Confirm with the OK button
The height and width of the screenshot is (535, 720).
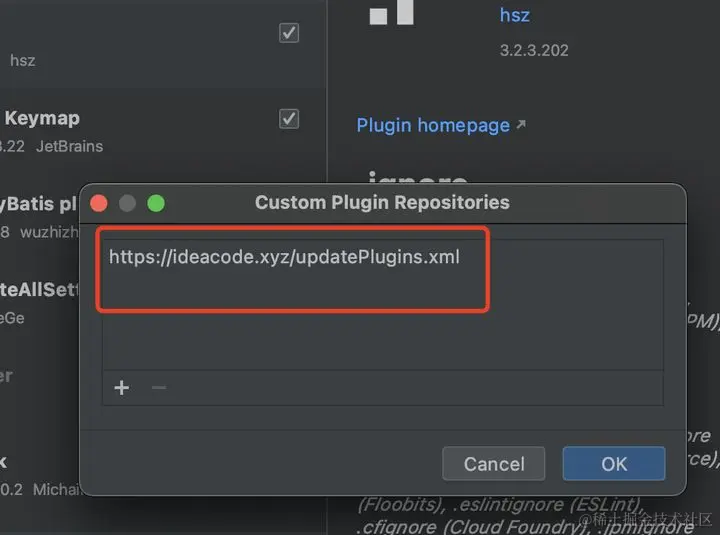tap(614, 464)
